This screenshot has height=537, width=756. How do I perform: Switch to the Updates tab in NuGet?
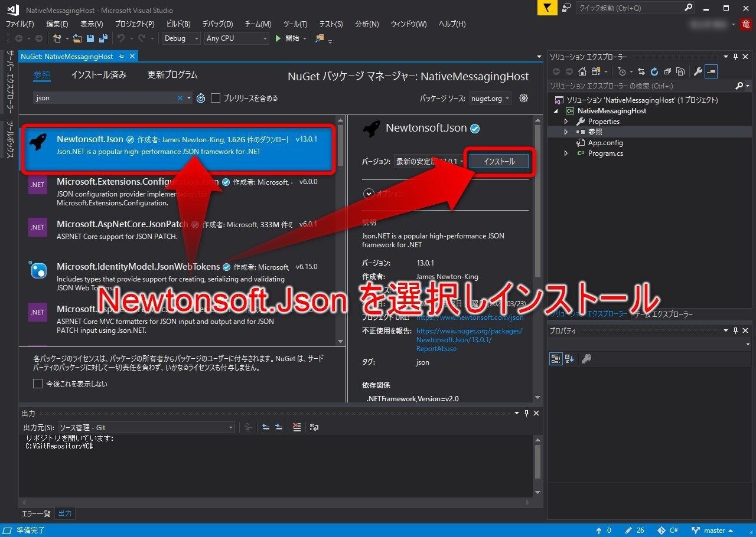[172, 75]
